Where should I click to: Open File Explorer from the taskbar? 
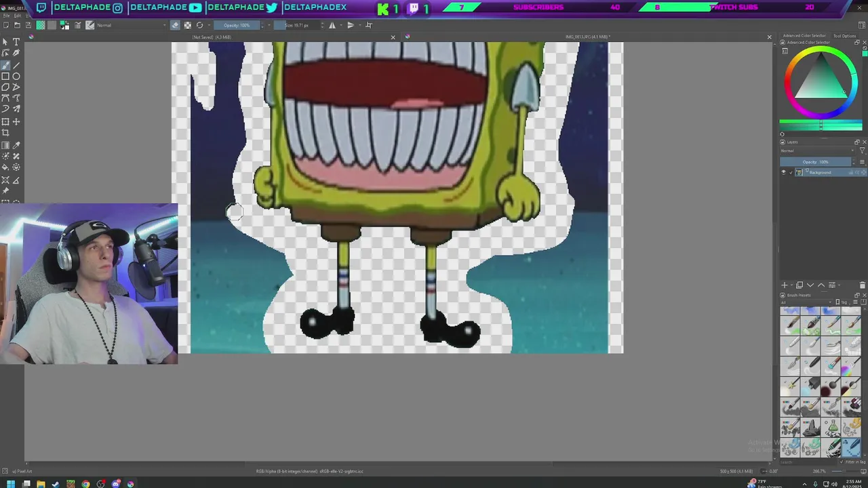[x=41, y=484]
